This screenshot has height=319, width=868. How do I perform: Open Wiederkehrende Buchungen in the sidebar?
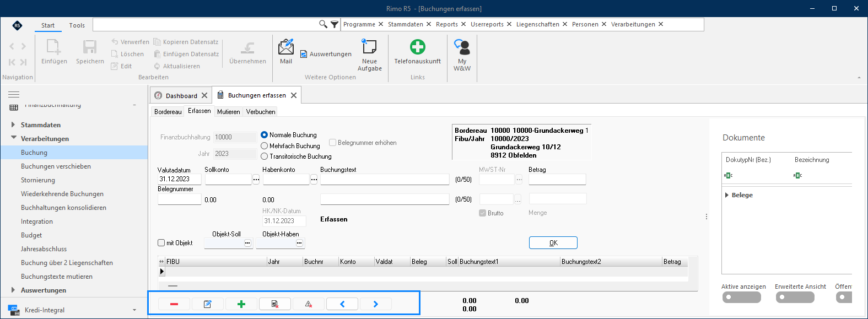pos(62,194)
